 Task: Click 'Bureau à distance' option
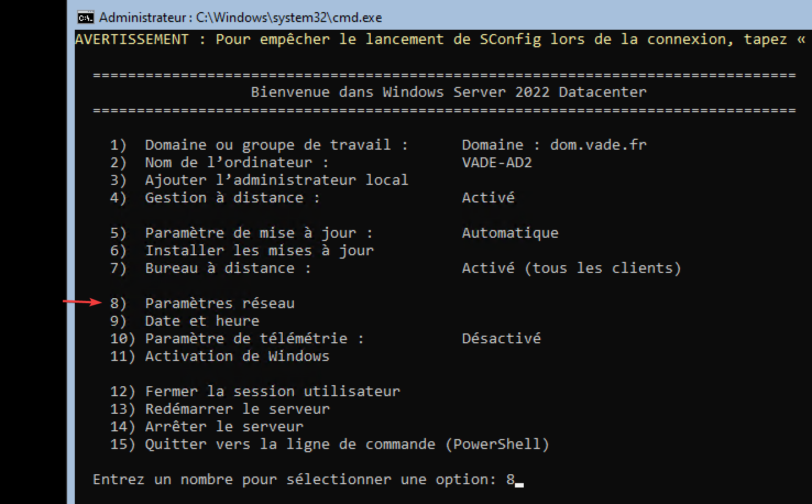[228, 268]
